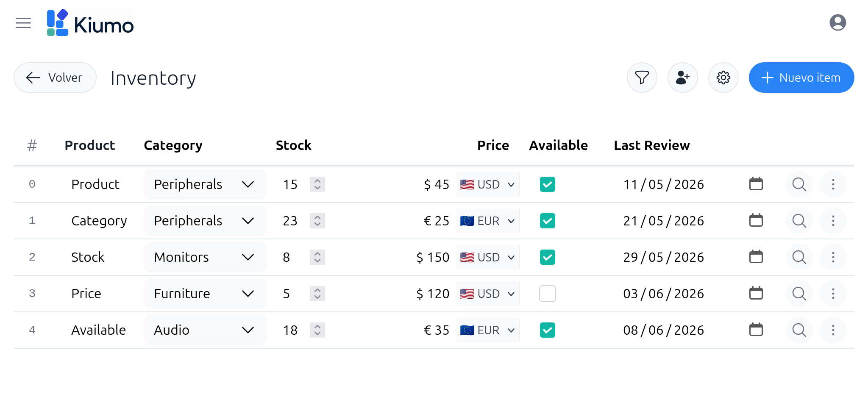Click the search icon in row 2
This screenshot has height=397, width=868.
(x=799, y=257)
